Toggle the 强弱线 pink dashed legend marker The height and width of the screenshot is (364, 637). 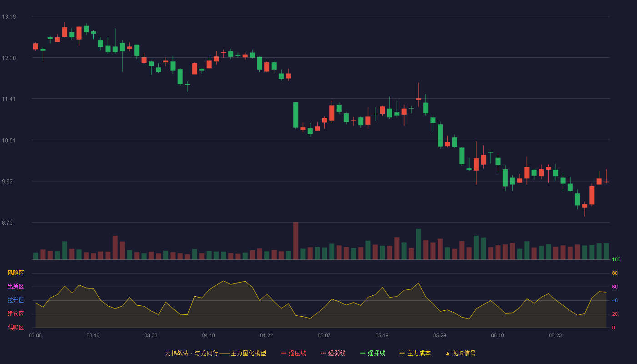324,353
